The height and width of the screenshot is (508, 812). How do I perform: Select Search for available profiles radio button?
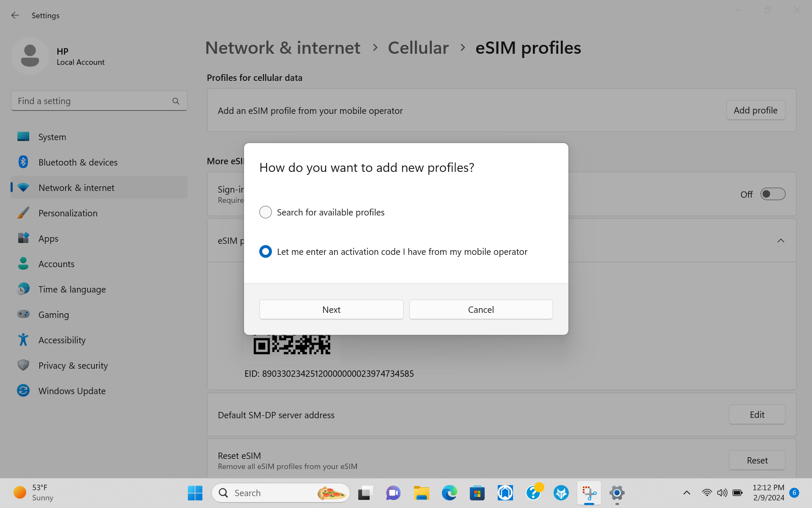(266, 212)
